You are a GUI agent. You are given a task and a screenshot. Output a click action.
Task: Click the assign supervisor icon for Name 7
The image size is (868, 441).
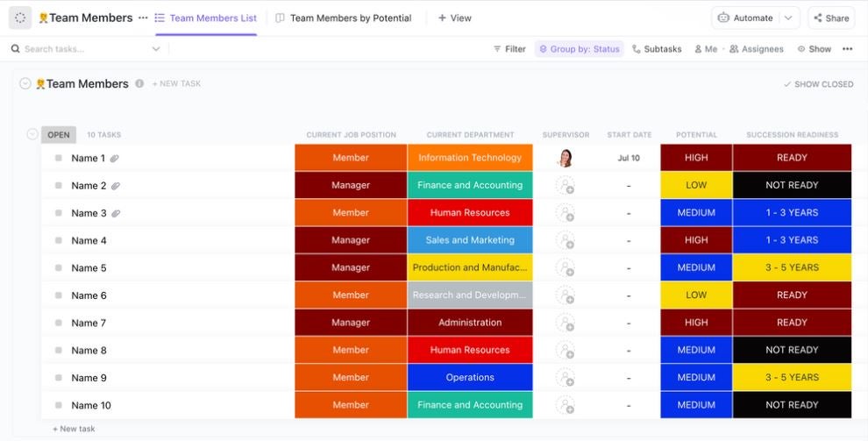click(x=566, y=323)
